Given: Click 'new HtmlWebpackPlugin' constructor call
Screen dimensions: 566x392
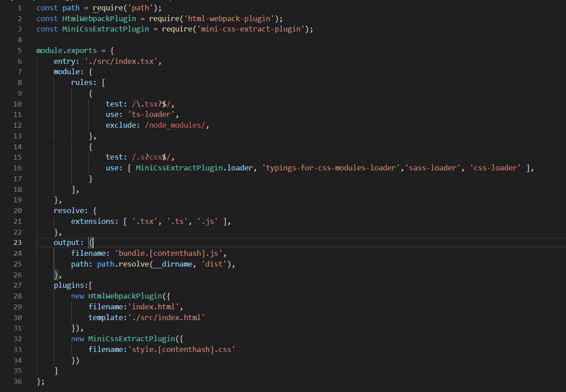Looking at the screenshot, I should coord(117,296).
